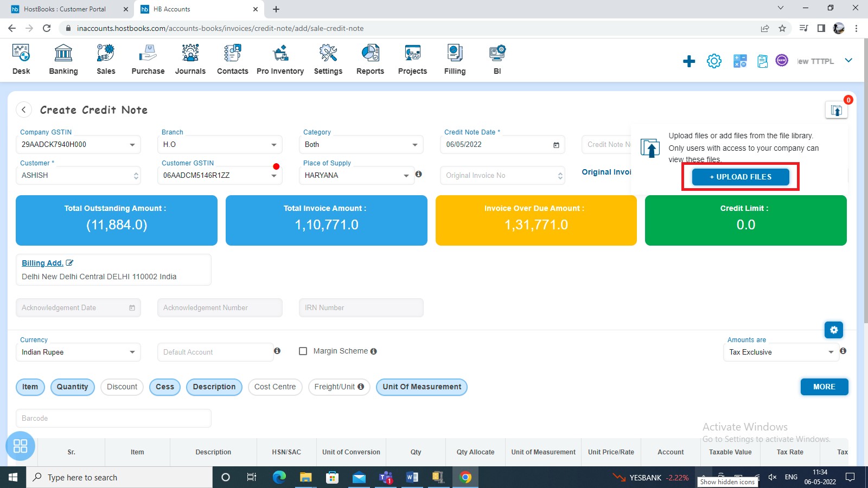Bookmark this page with the star icon
The image size is (868, 488).
(x=782, y=28)
